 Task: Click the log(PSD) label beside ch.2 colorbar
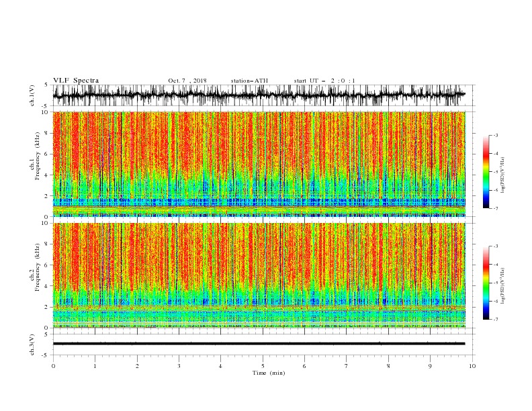click(x=502, y=286)
